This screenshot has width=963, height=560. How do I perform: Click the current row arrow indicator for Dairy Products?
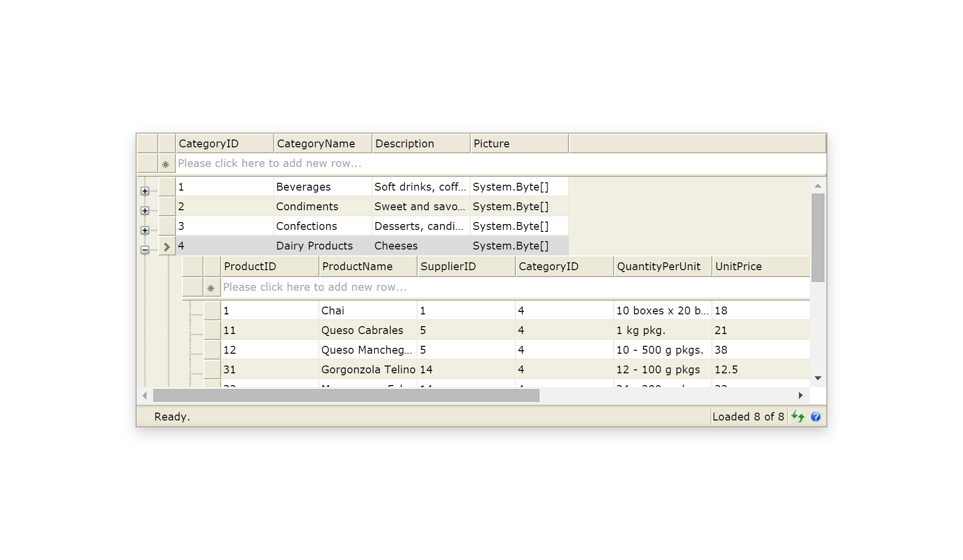(x=167, y=247)
